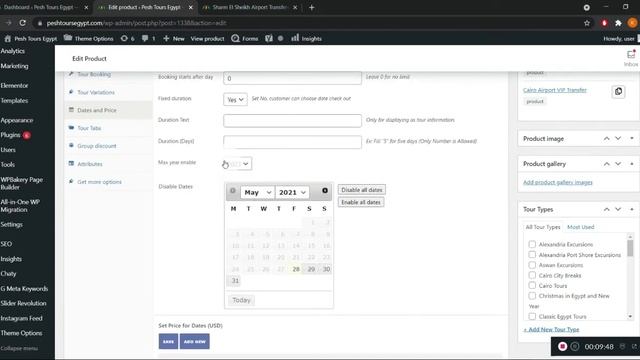
Task: Check the Aswan Excursions checkbox
Action: 532,265
